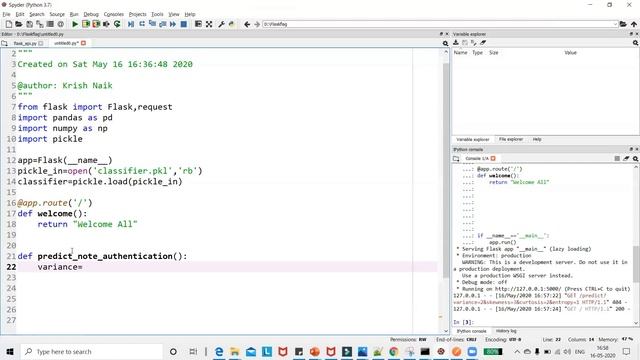
Task: Open the Run menu
Action: [74, 14]
